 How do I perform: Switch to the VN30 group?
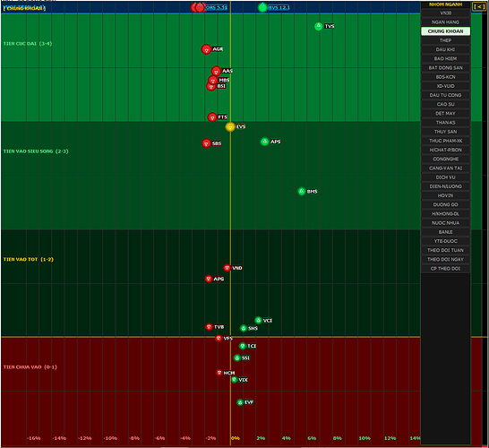(x=445, y=13)
